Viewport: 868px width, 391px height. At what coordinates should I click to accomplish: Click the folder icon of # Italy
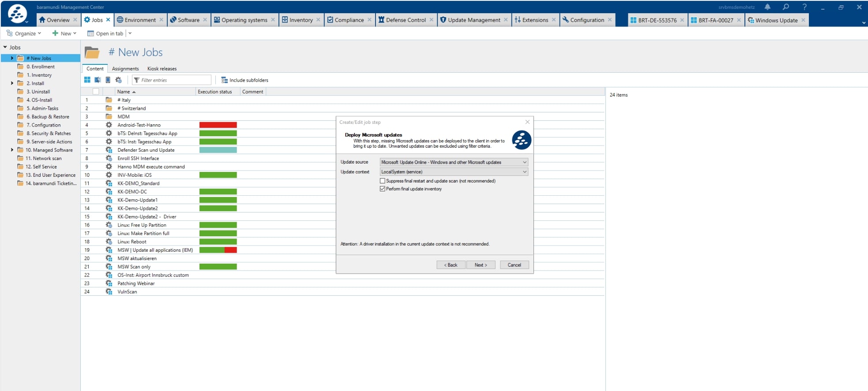click(x=109, y=100)
